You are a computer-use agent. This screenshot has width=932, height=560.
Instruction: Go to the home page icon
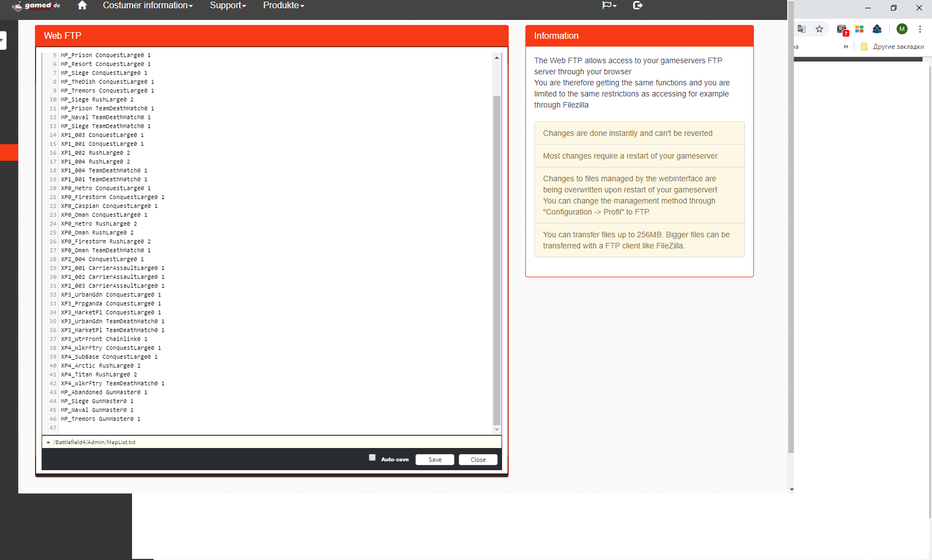click(x=82, y=6)
